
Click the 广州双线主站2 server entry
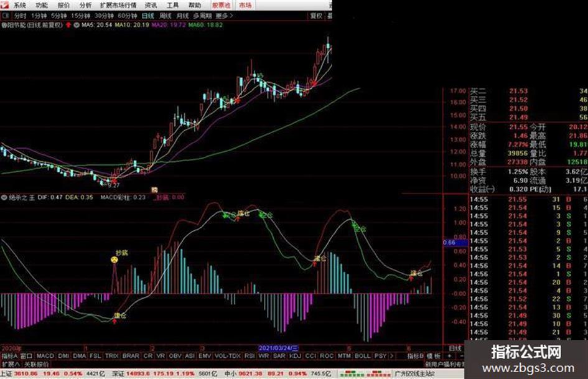[414, 374]
